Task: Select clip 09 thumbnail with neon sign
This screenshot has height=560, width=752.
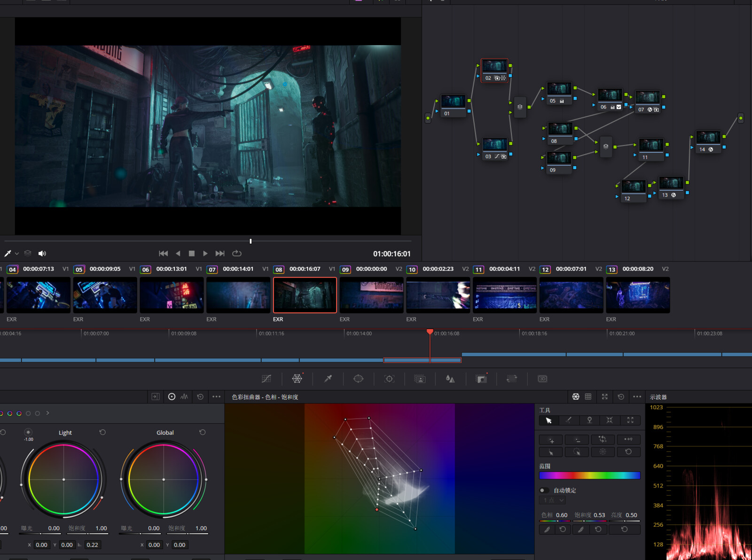Action: (x=371, y=295)
